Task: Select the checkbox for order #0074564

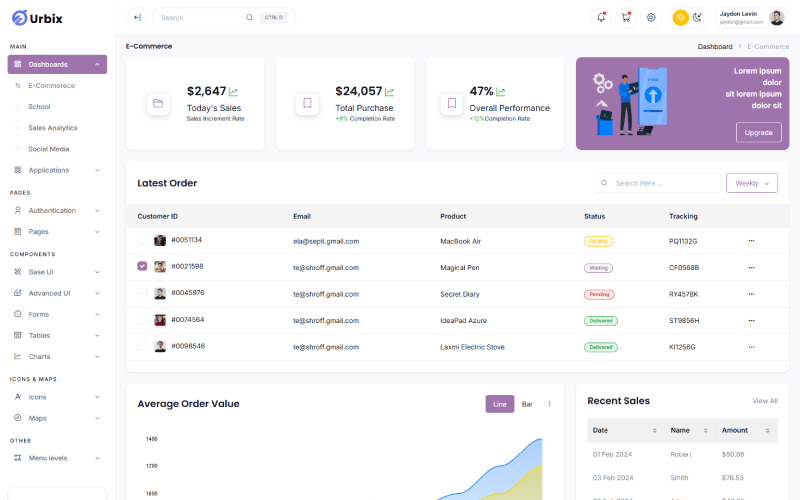Action: pos(142,320)
